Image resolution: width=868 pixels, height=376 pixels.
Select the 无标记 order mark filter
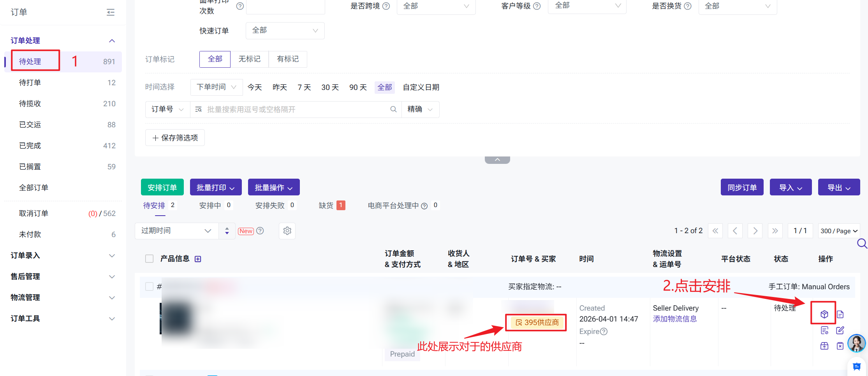[x=249, y=59]
